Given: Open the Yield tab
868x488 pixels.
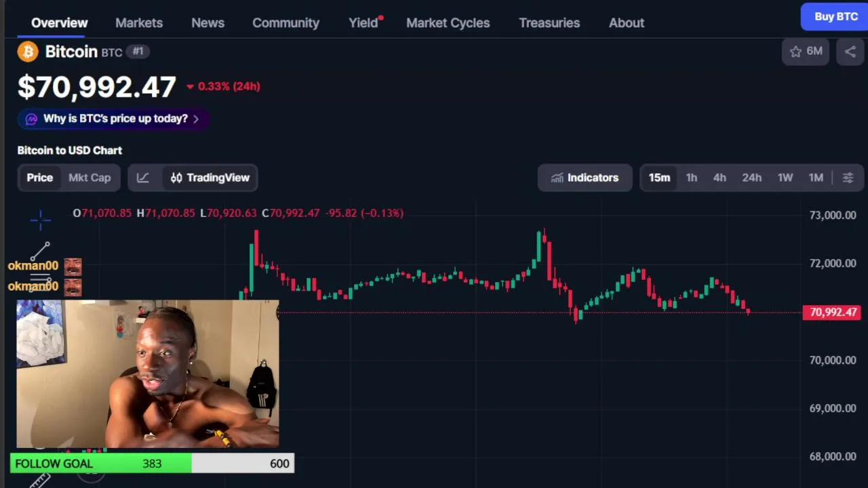Looking at the screenshot, I should (x=363, y=22).
